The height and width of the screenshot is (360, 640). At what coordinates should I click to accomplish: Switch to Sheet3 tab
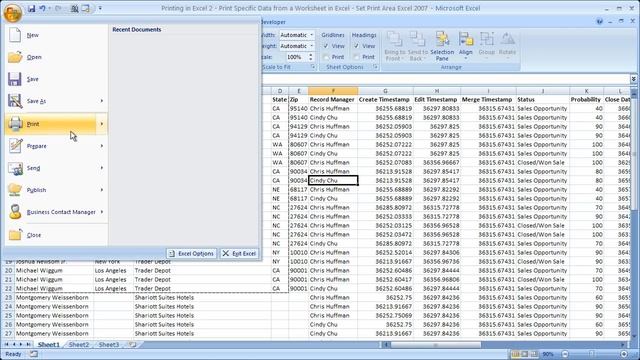pyautogui.click(x=109, y=345)
